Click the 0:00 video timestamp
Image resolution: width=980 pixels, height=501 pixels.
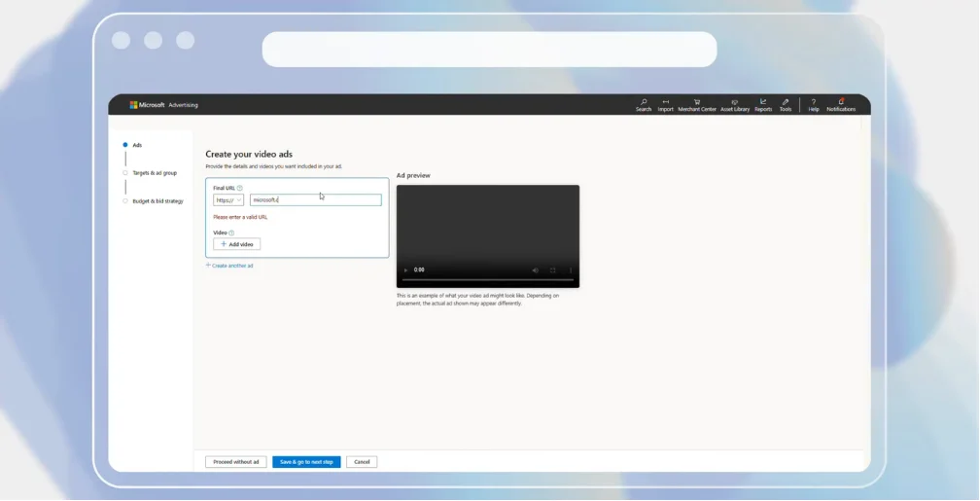pyautogui.click(x=419, y=270)
